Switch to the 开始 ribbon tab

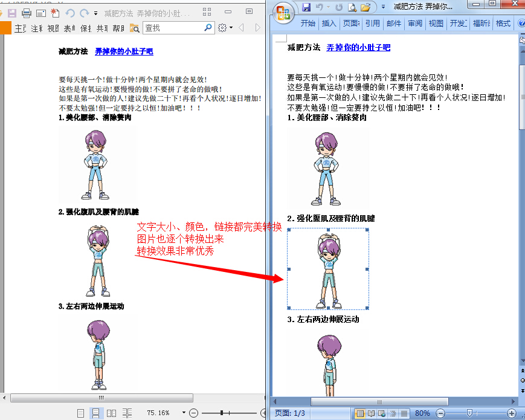click(x=308, y=23)
